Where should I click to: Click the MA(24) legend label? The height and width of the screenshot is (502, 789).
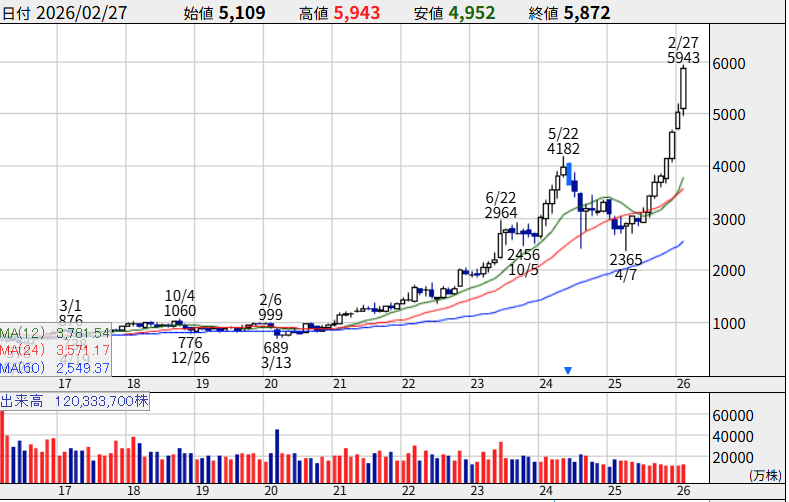20,351
